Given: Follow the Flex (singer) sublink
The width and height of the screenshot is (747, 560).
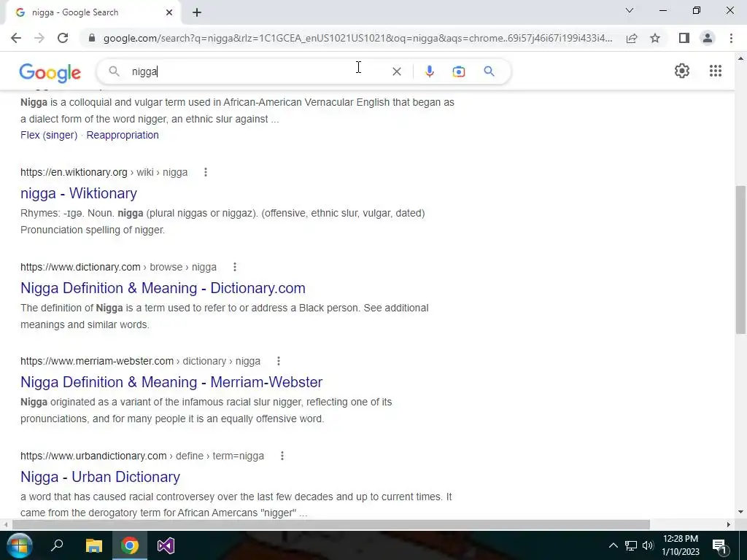Looking at the screenshot, I should 49,135.
